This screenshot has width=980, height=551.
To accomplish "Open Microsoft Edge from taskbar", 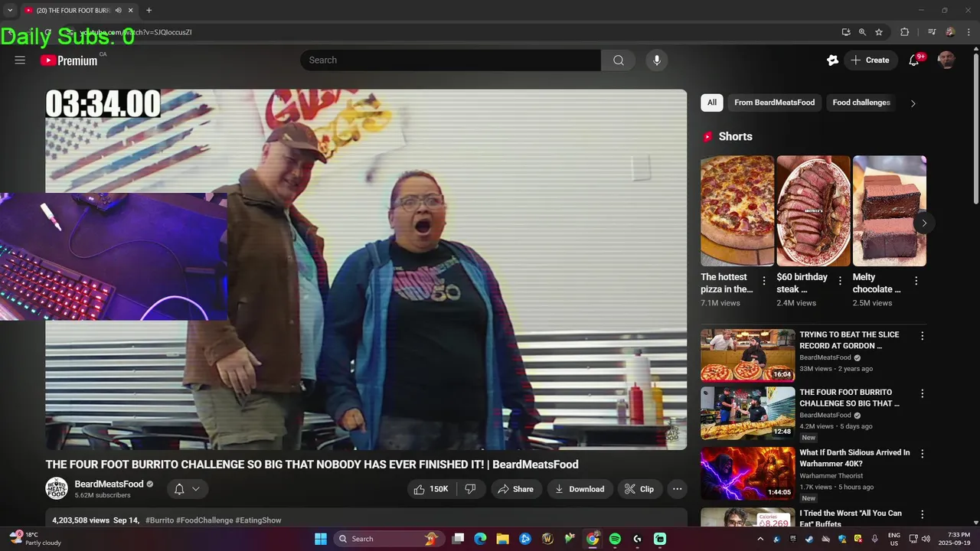I will (480, 539).
